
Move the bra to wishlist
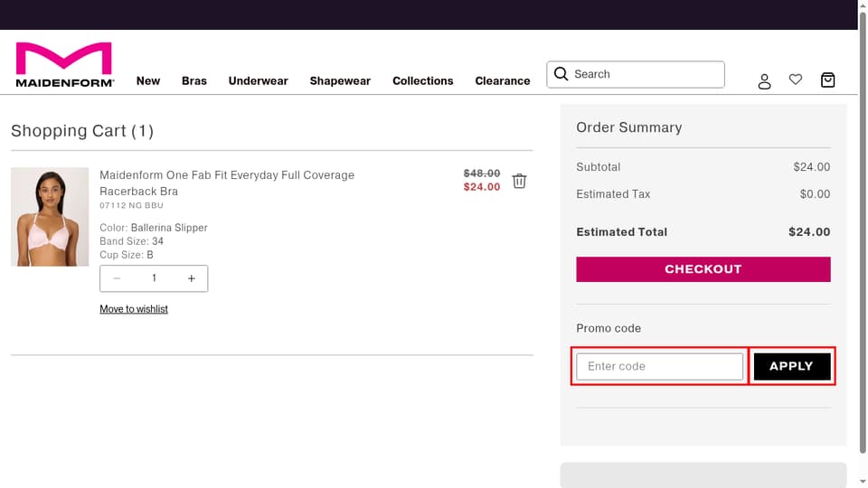point(134,309)
